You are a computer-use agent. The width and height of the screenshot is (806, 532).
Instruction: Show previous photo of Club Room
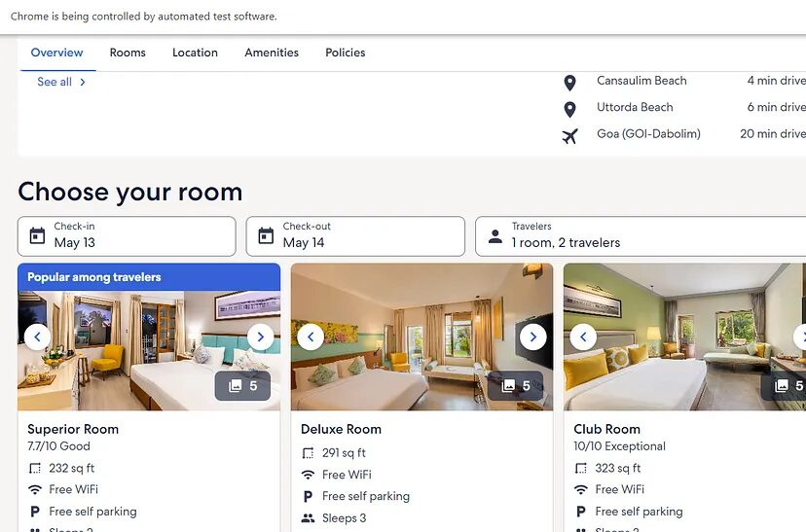tap(583, 337)
